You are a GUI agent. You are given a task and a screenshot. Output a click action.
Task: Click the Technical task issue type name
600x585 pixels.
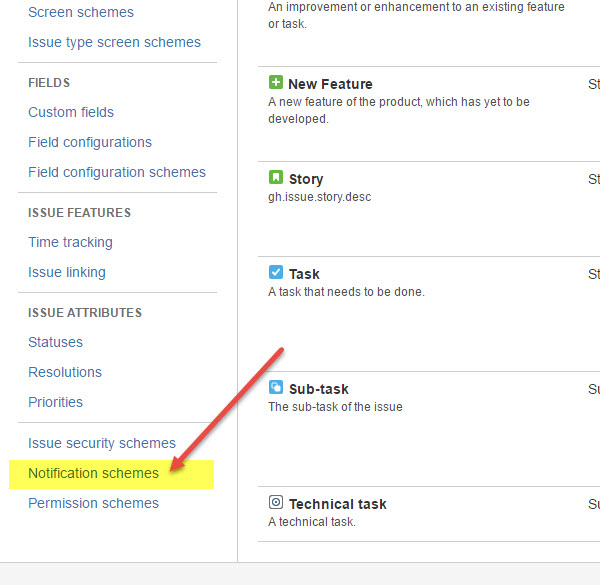(x=338, y=504)
